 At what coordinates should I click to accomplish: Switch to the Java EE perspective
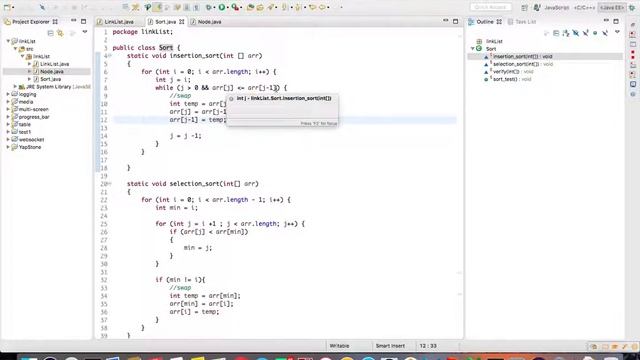[611, 7]
